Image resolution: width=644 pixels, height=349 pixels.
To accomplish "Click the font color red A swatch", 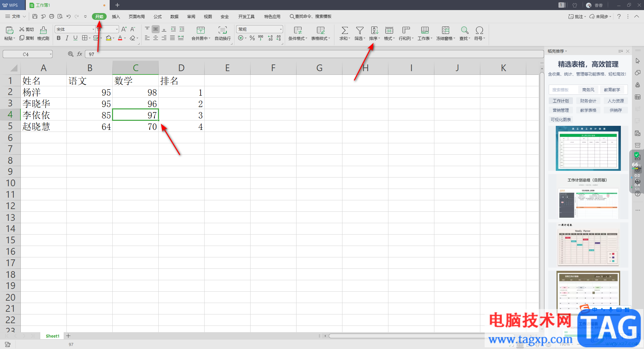I will (x=120, y=38).
